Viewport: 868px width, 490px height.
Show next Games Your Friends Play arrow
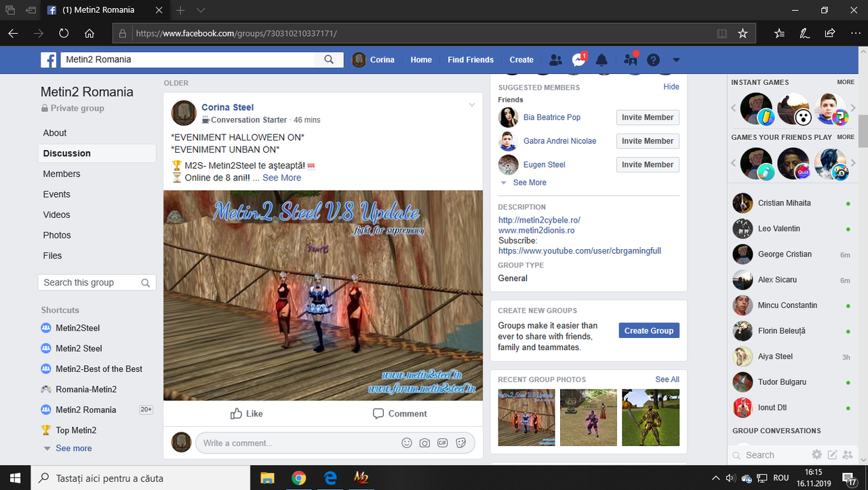pos(854,163)
